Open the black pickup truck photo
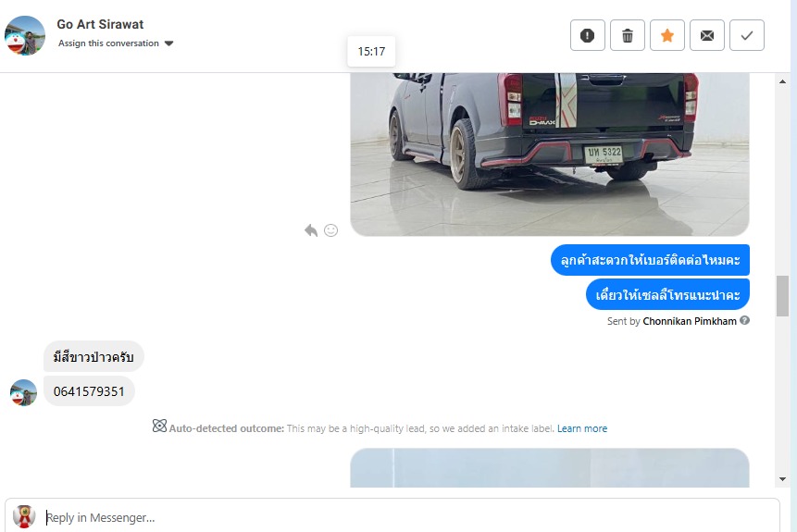Screen dimensions: 797x532 click(550, 155)
